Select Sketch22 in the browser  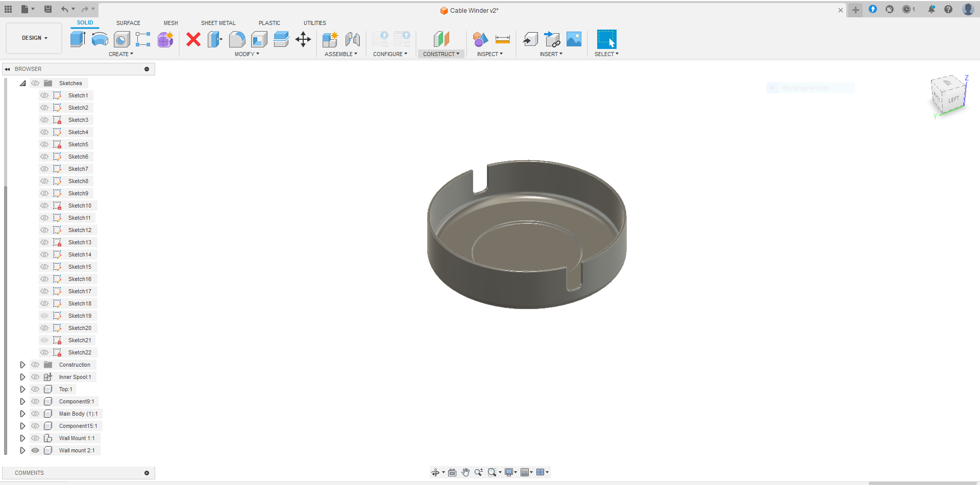80,352
